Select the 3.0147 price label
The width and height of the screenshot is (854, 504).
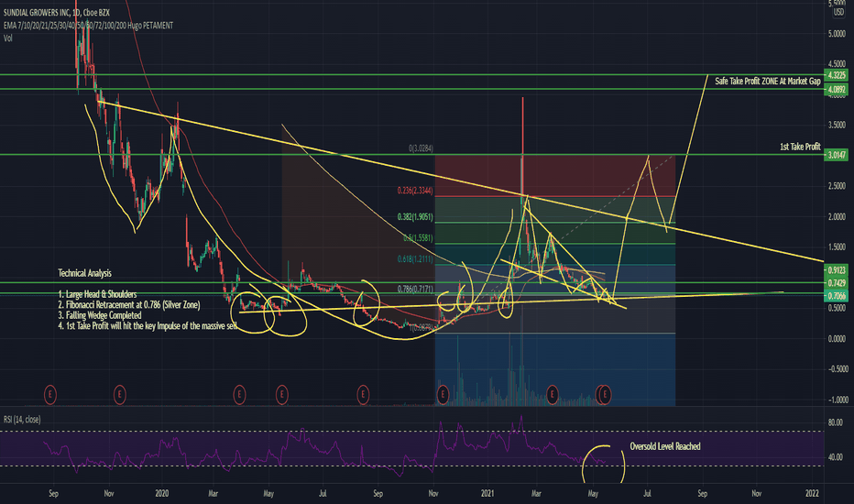[x=836, y=155]
